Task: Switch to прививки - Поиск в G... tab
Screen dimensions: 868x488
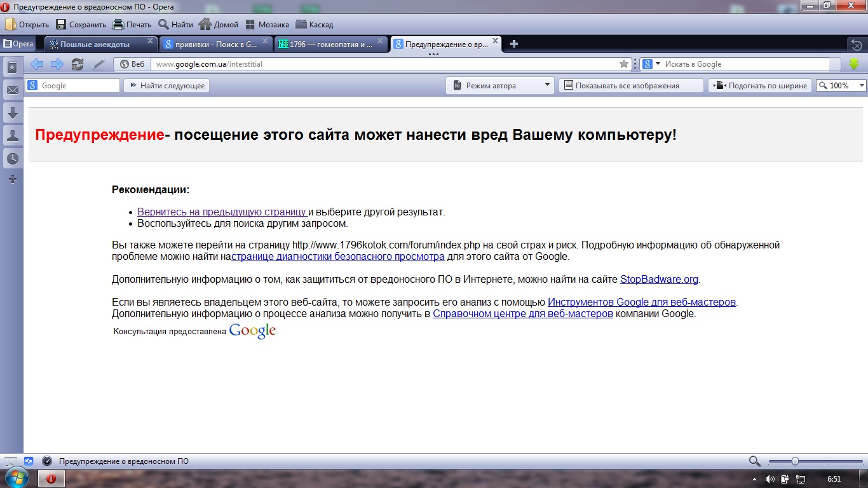Action: coord(210,44)
